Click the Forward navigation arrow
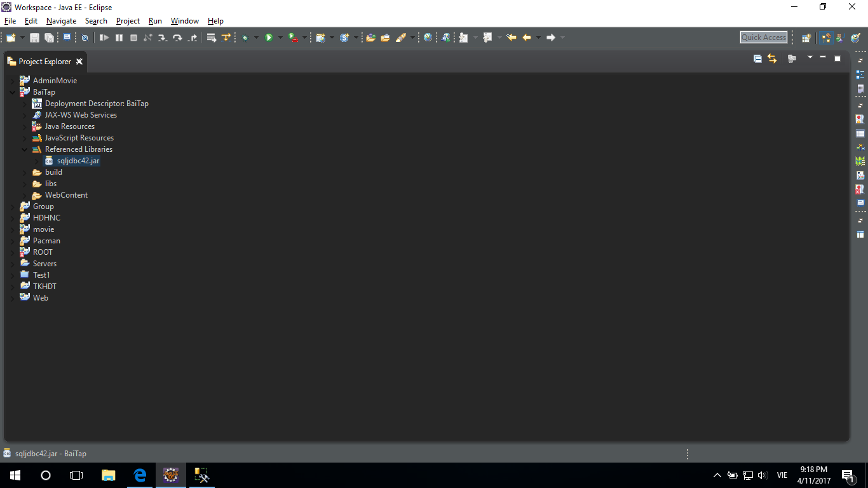Image resolution: width=868 pixels, height=488 pixels. click(x=551, y=37)
